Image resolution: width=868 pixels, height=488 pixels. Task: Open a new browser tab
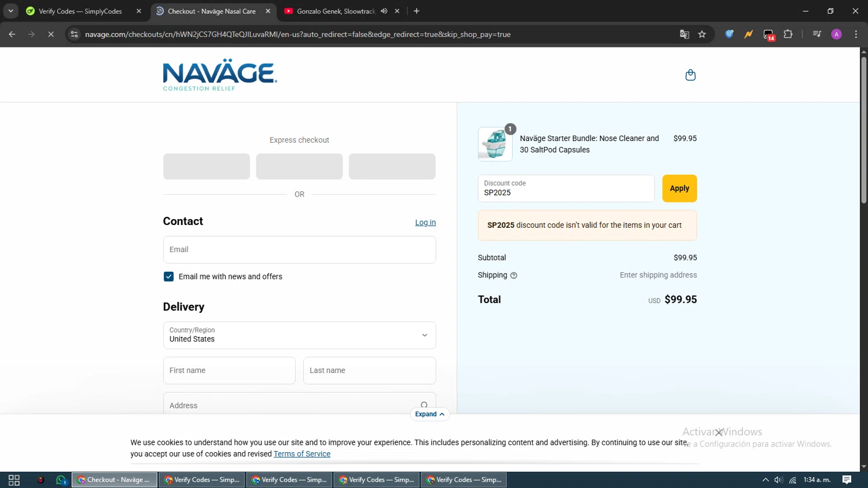point(417,11)
